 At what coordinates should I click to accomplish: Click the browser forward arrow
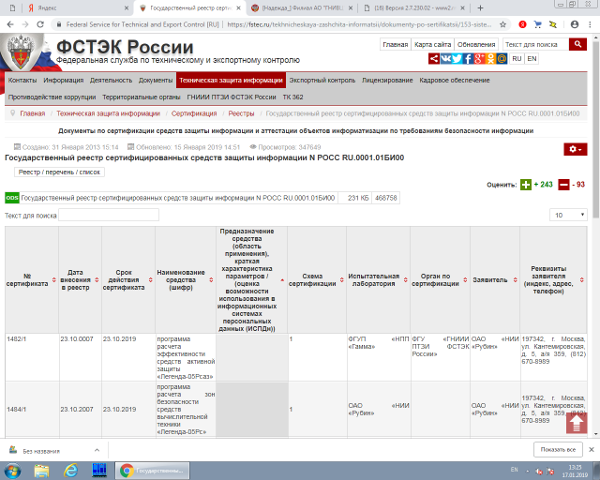(x=25, y=24)
